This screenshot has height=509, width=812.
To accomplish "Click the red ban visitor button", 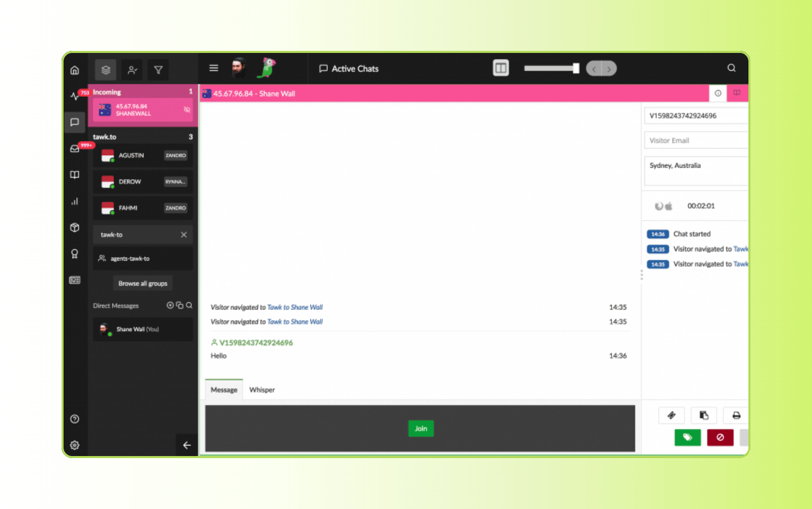I will [720, 437].
